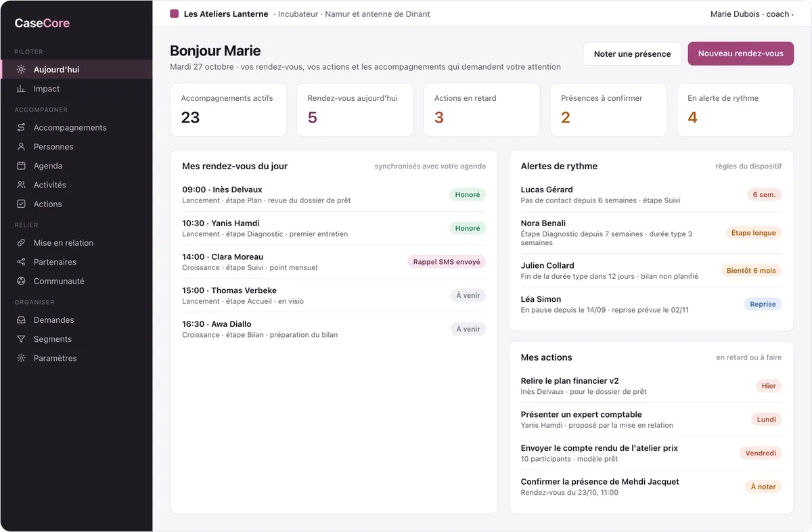Click the Agenda calendar icon

(21, 166)
